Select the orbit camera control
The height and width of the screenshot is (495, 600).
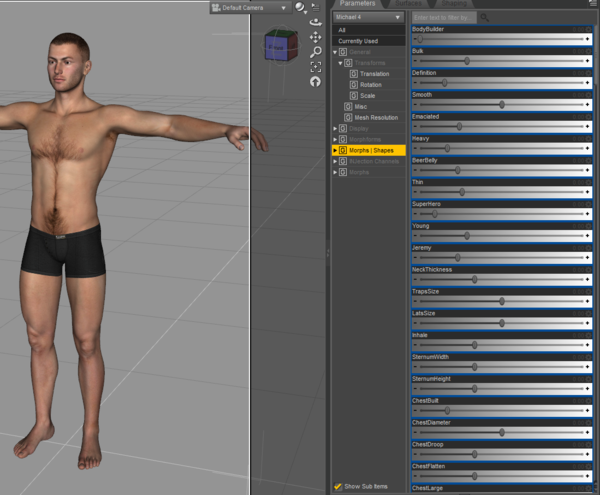point(315,22)
